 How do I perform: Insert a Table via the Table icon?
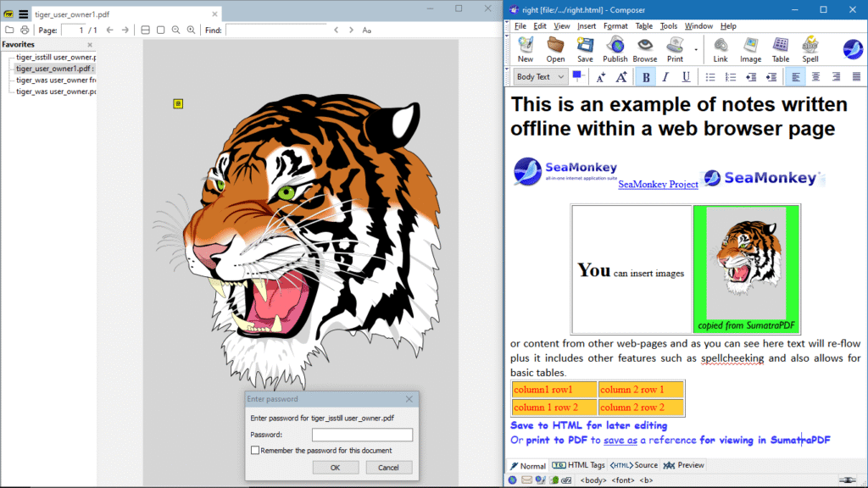point(780,49)
